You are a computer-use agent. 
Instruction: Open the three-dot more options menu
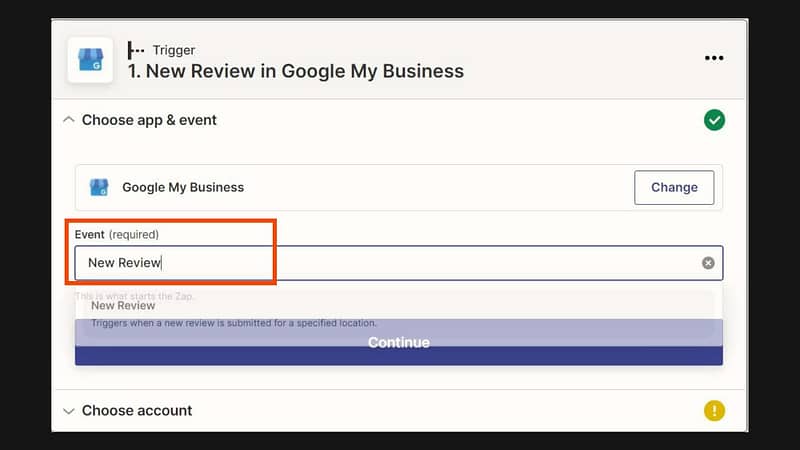coord(714,58)
